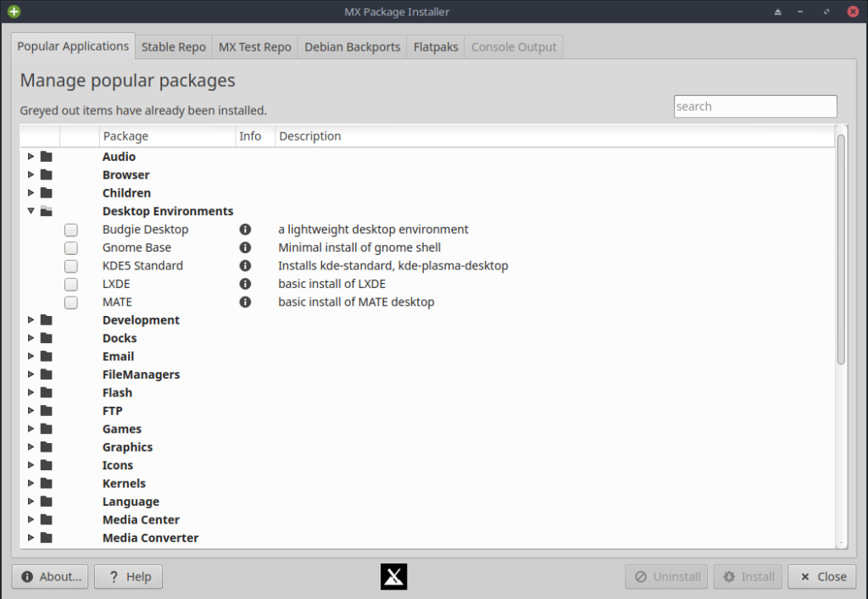Open the info icon next to Gnome Base

245,247
